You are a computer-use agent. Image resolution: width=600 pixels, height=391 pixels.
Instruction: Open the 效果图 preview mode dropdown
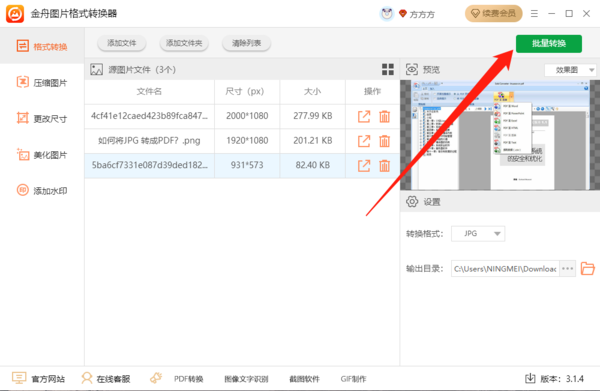point(571,70)
